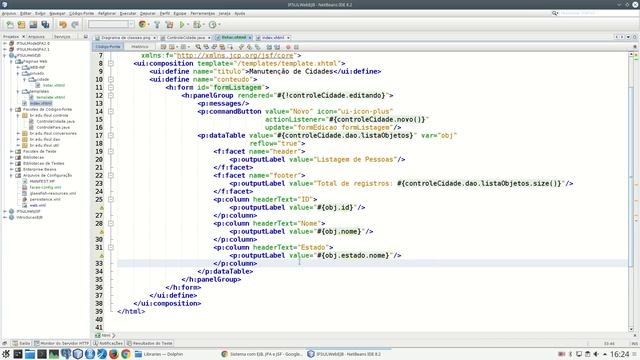The width and height of the screenshot is (640, 360).
Task: Collapse code fold at line 8
Action: 111,63
